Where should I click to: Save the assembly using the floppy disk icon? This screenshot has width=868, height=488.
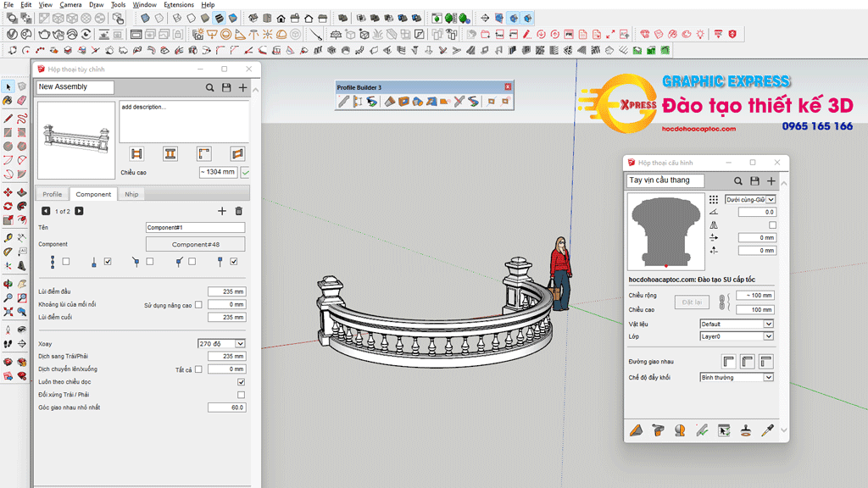click(226, 87)
